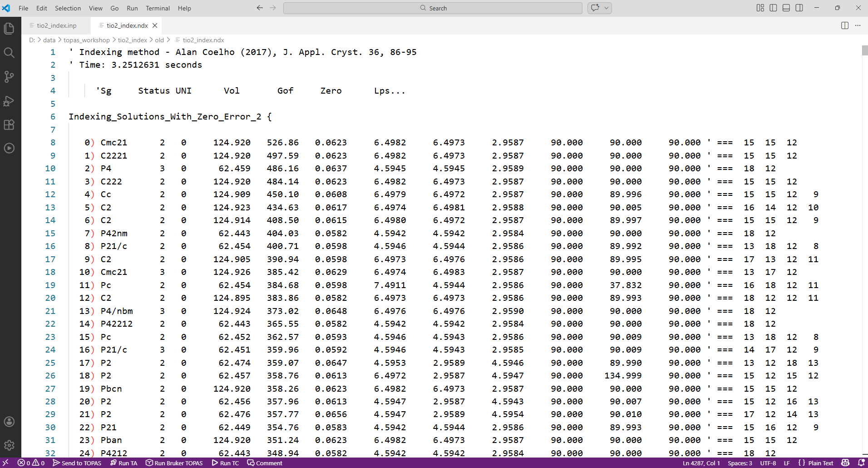Screen dimensions: 868x468
Task: Open the Run and Debug view
Action: pos(9,101)
